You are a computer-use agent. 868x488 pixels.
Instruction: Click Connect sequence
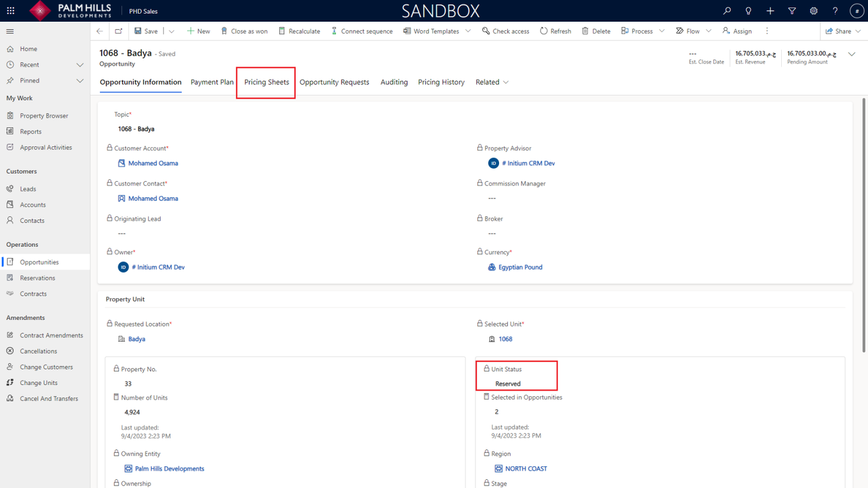coord(362,31)
